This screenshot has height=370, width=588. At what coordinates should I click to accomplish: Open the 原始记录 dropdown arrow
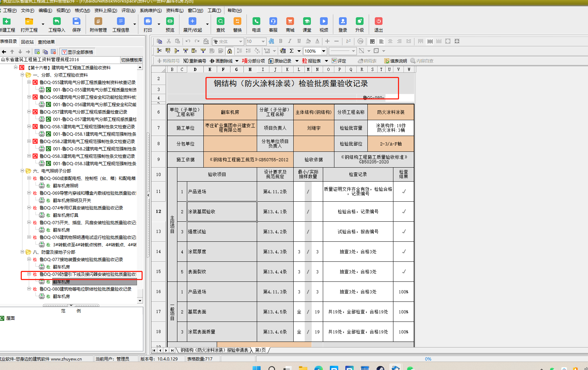coord(297,61)
